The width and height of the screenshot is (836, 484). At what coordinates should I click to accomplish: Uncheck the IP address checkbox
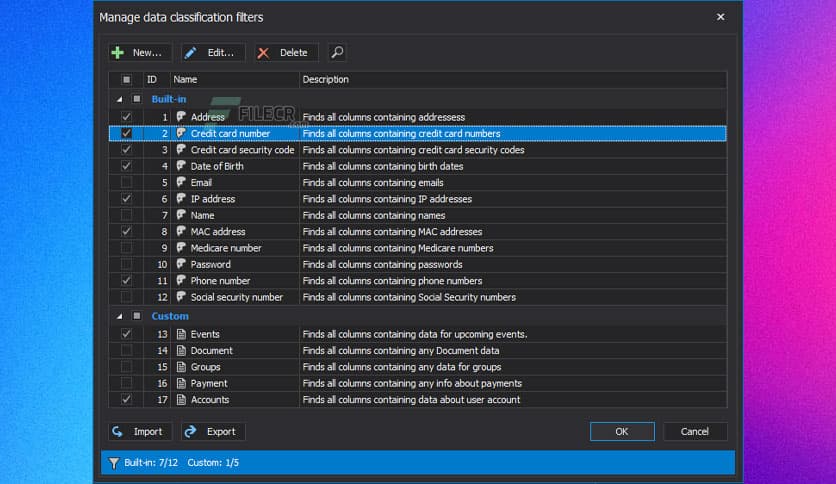click(126, 199)
